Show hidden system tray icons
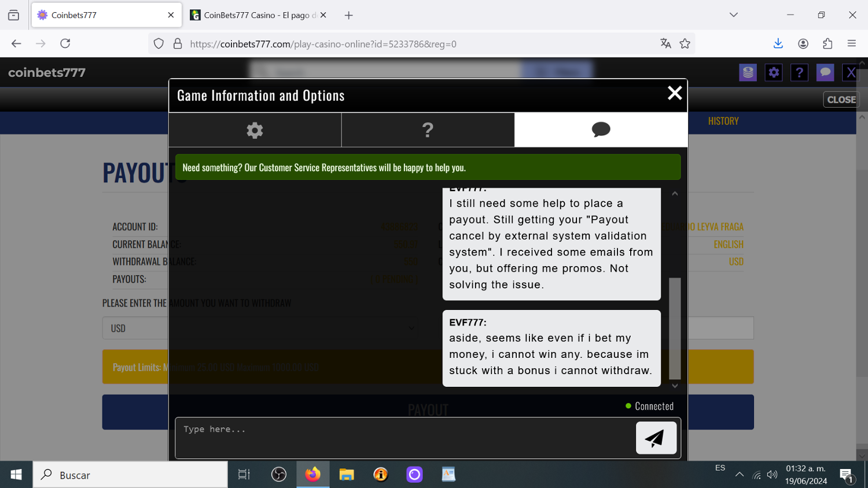The height and width of the screenshot is (488, 868). pyautogui.click(x=740, y=475)
